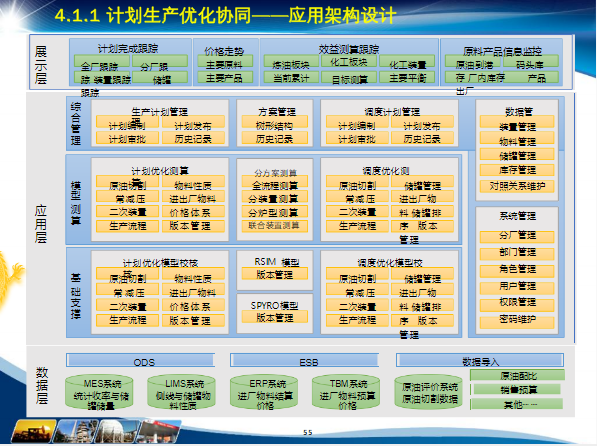Click the 销售预算 green box

pyautogui.click(x=517, y=389)
